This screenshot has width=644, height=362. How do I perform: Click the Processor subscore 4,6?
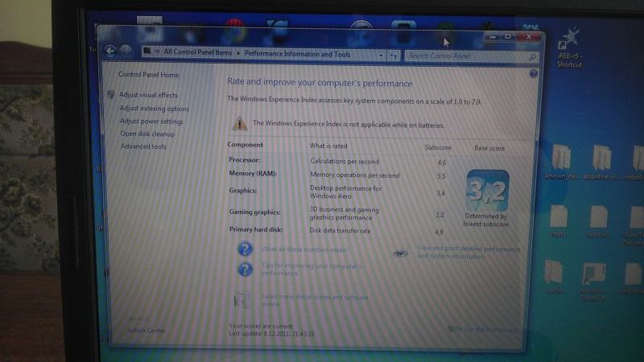pyautogui.click(x=441, y=162)
